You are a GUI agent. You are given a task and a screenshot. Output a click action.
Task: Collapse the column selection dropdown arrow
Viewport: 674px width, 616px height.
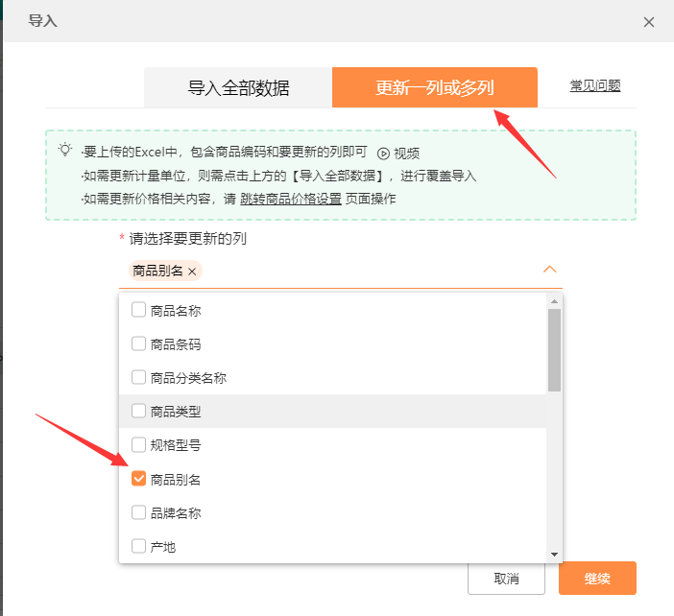550,270
